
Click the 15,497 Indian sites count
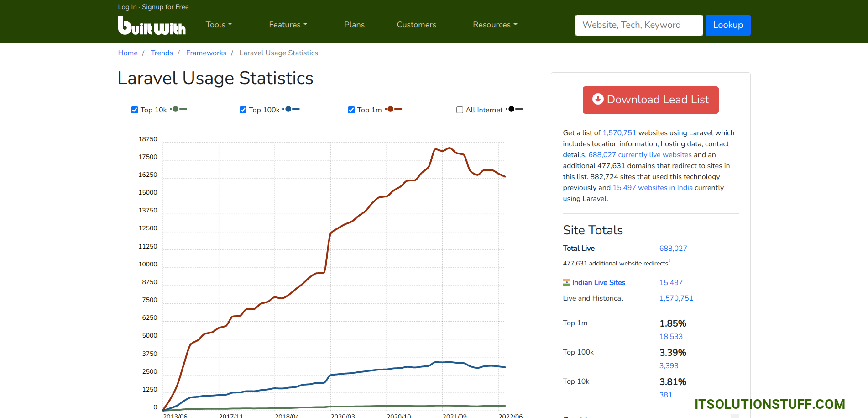(x=671, y=283)
